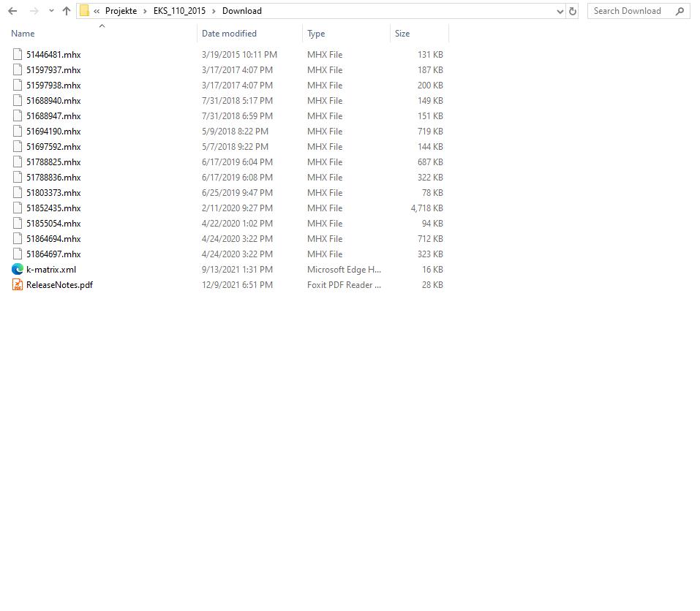
Task: Select the file name 51697592.mhx
Action: point(53,147)
